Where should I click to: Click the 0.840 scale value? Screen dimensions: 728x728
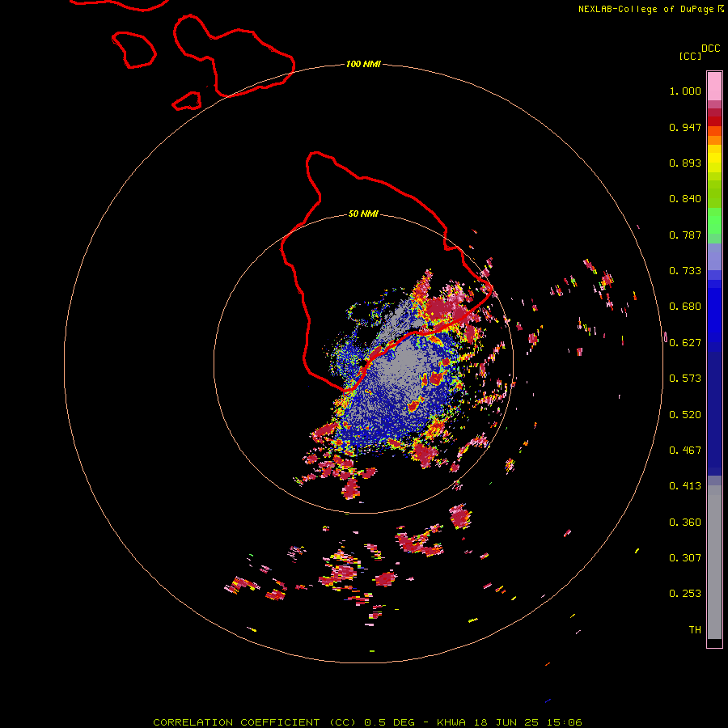pos(685,199)
